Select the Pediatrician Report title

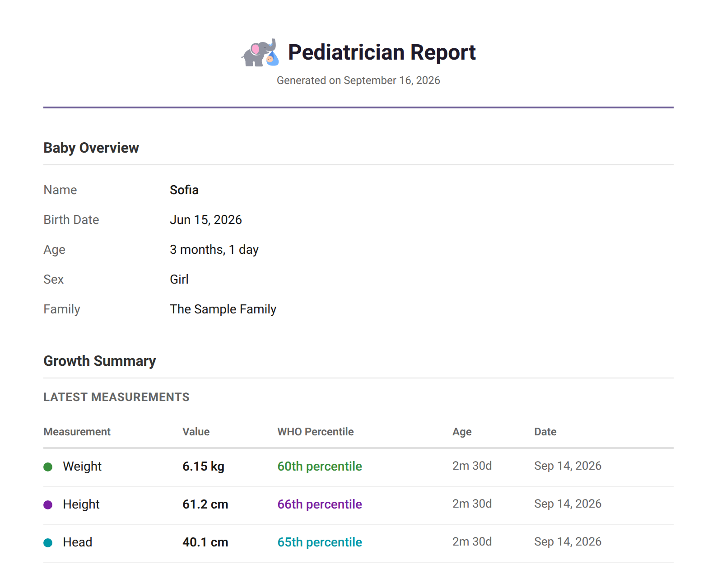click(382, 52)
